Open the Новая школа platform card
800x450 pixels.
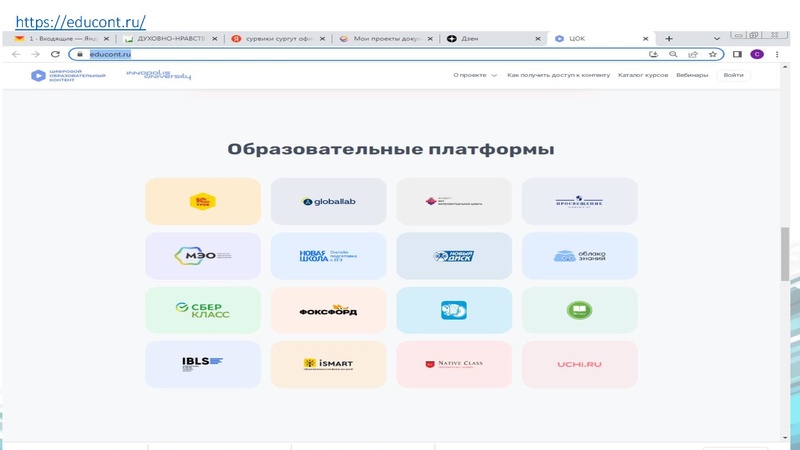[329, 256]
